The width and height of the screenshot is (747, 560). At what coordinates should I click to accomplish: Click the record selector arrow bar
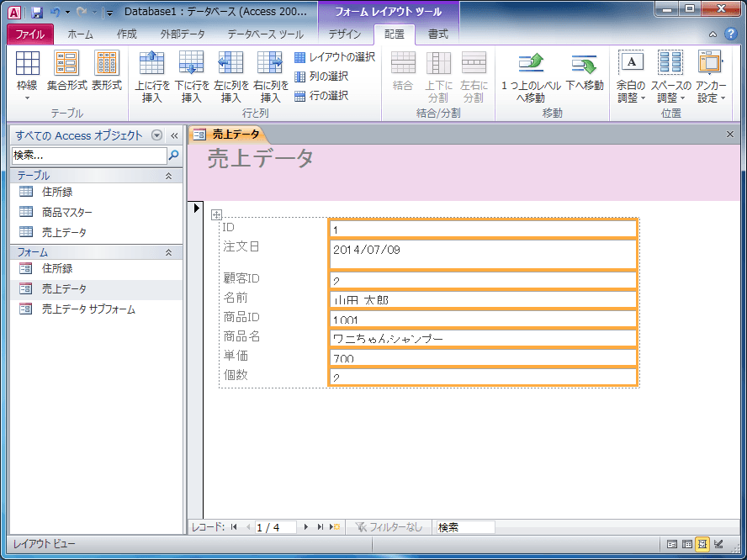click(196, 359)
